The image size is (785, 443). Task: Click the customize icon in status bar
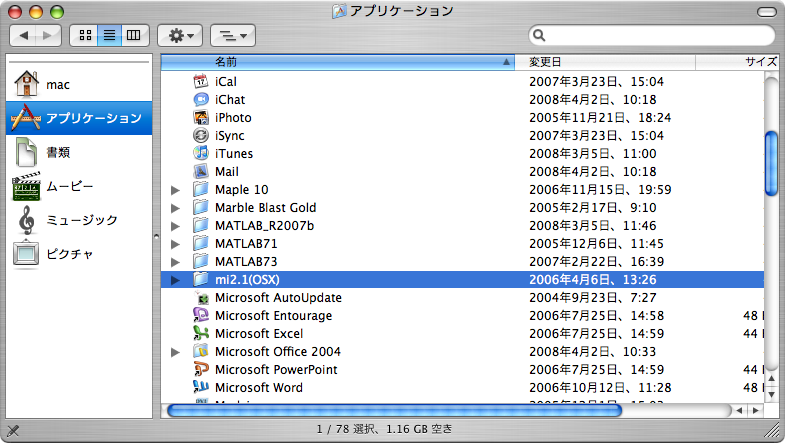(x=13, y=430)
